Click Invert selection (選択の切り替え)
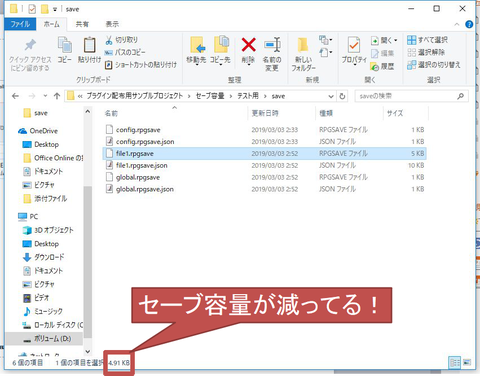480x376 pixels. (x=434, y=65)
